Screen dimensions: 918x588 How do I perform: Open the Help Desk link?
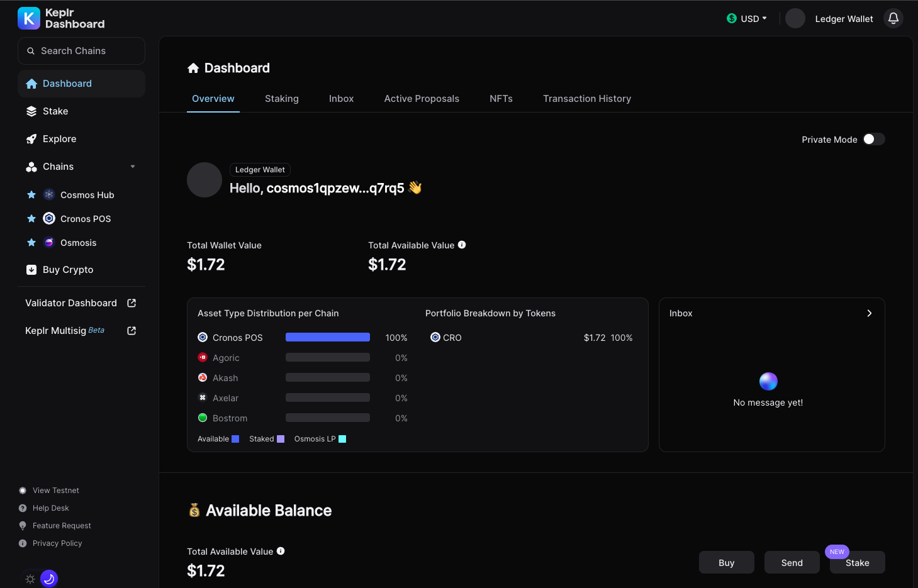pos(51,508)
